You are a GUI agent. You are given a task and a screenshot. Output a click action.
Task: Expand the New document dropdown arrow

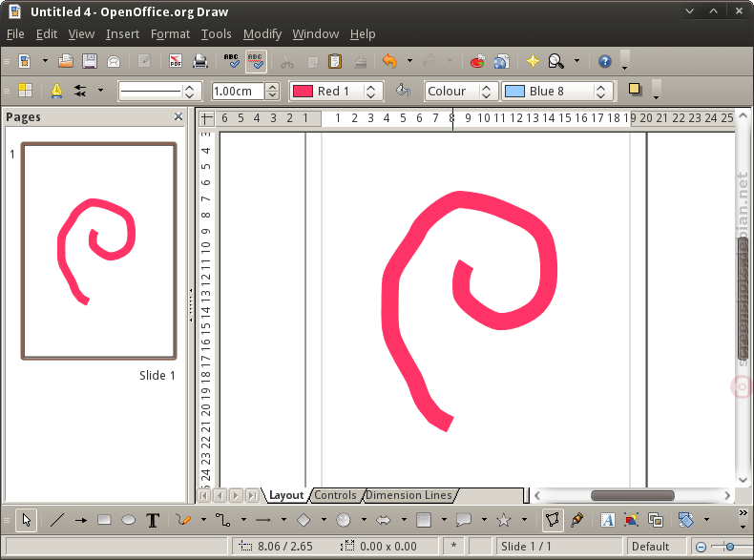click(45, 61)
